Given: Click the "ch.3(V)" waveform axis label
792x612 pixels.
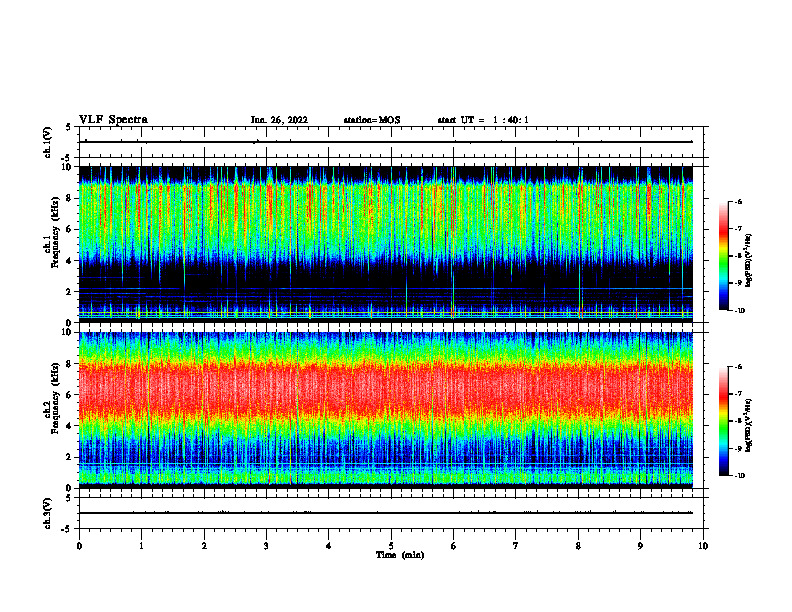Looking at the screenshot, I should pyautogui.click(x=47, y=513).
